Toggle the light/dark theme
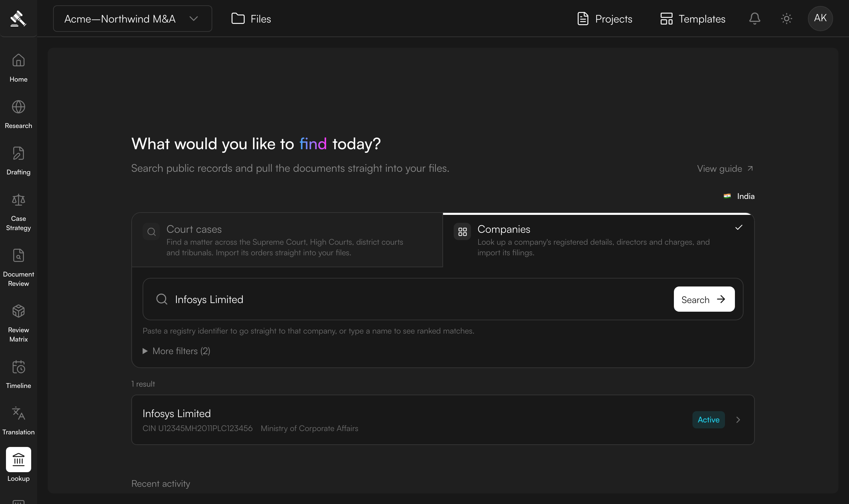Image resolution: width=849 pixels, height=504 pixels. point(787,18)
